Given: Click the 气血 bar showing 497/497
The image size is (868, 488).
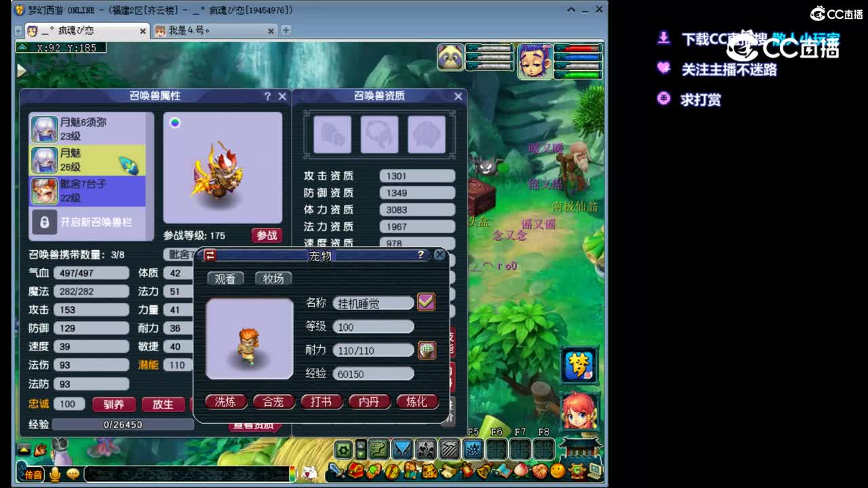Looking at the screenshot, I should coord(91,273).
